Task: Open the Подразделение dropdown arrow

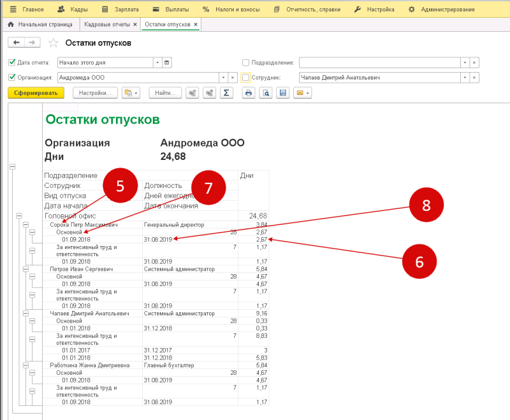Action: 465,62
